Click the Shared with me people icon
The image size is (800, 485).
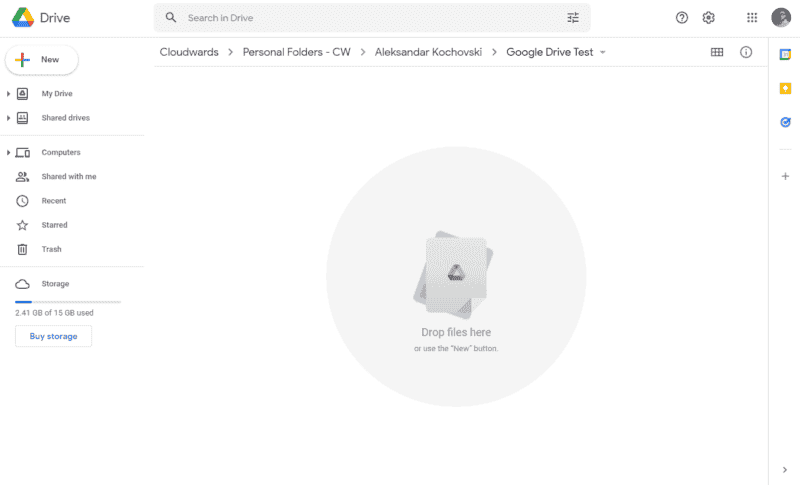(x=22, y=176)
